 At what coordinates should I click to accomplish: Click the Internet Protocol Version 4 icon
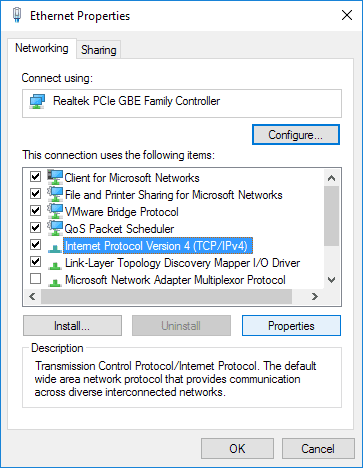[x=55, y=247]
